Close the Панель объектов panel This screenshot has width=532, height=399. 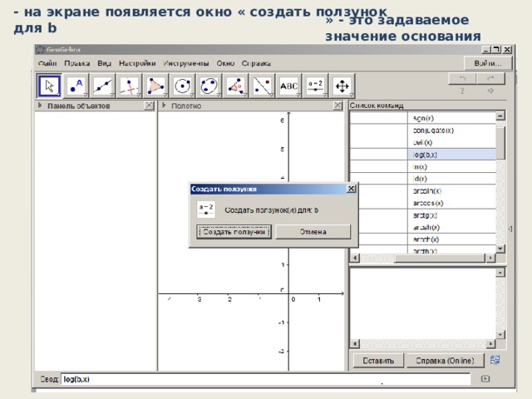click(x=149, y=106)
